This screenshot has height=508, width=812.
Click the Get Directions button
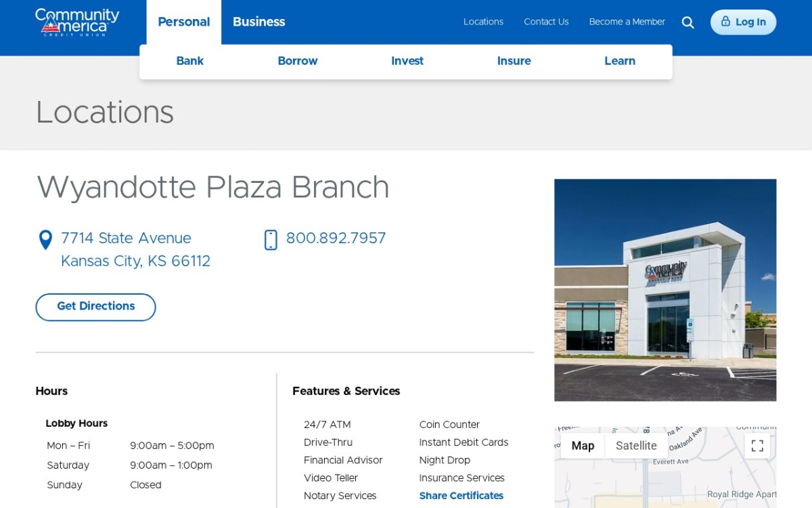[x=95, y=307]
